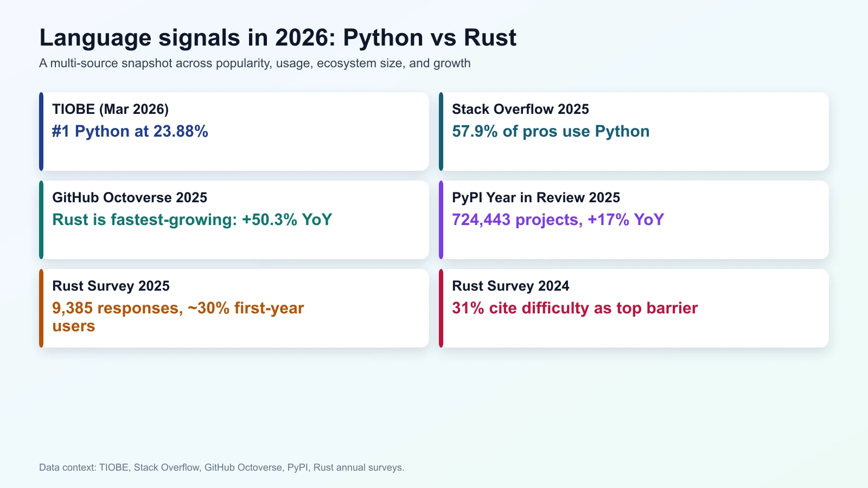Click the red accent bar on Rust Survey 2024
Screen dimensions: 868x488
click(x=442, y=307)
